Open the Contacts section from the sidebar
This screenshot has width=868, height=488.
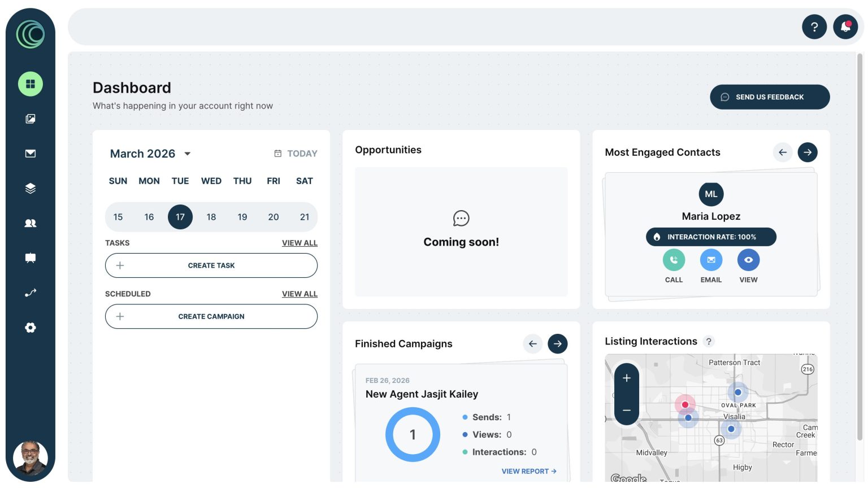(30, 223)
